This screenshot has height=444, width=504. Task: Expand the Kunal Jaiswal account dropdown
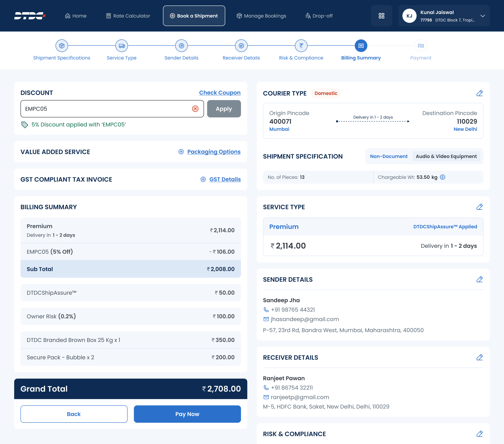483,16
